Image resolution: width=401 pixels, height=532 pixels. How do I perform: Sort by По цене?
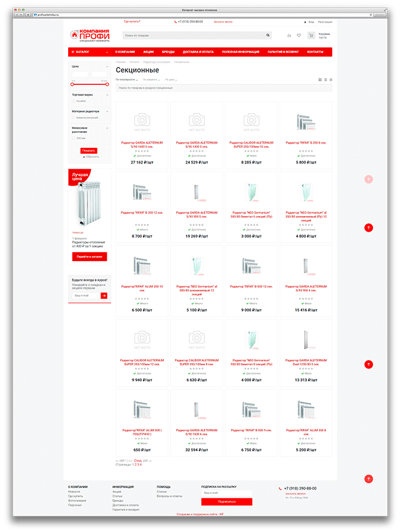tap(170, 80)
